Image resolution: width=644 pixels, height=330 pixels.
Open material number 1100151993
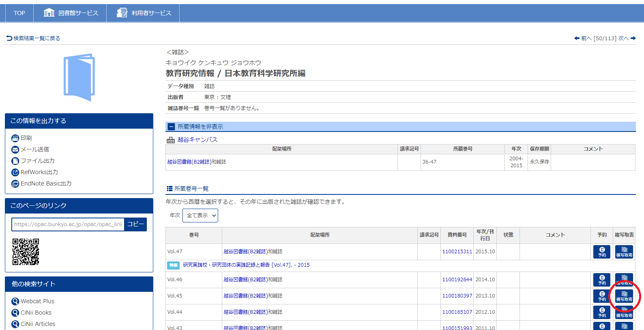tap(457, 328)
